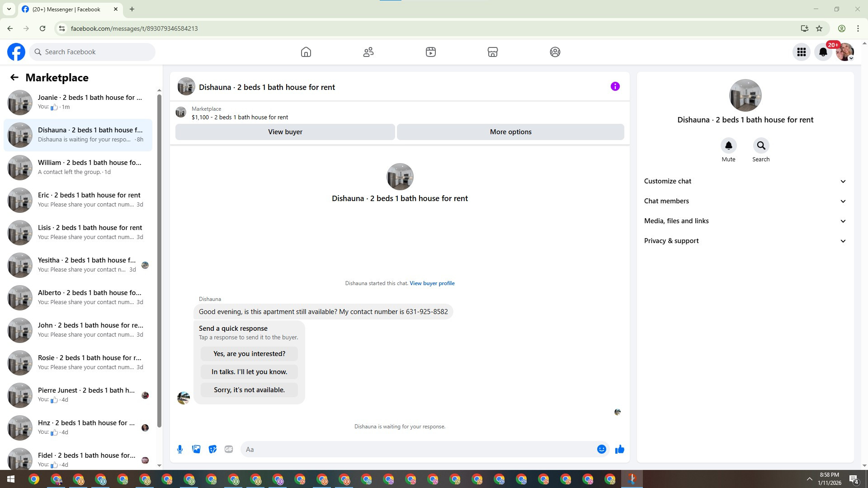Image resolution: width=868 pixels, height=488 pixels.
Task: Click the browser back arrow
Action: 10,28
